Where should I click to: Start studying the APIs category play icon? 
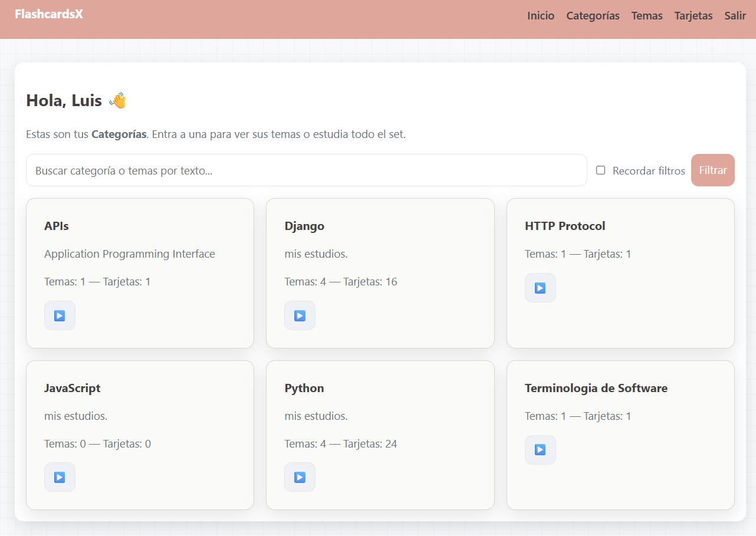(x=60, y=315)
